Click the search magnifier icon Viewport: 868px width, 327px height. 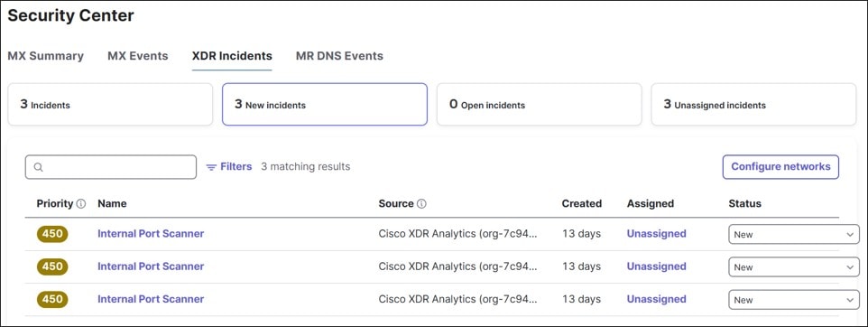(x=38, y=167)
